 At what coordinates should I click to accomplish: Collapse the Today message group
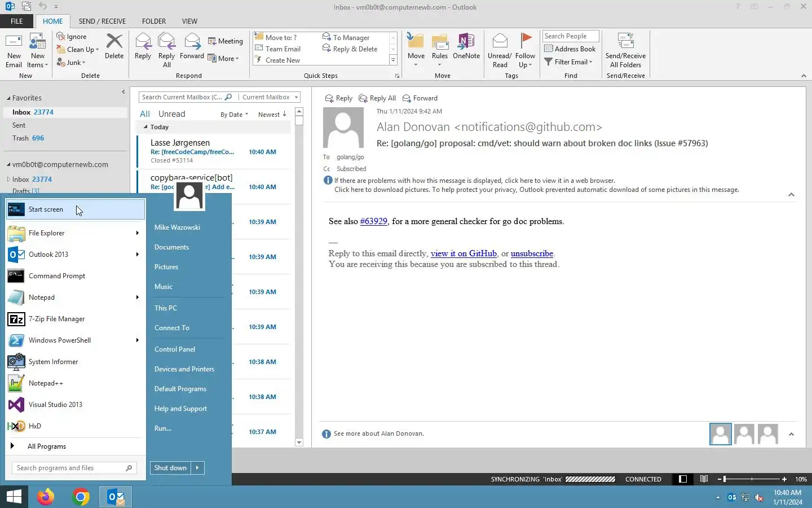(x=145, y=127)
